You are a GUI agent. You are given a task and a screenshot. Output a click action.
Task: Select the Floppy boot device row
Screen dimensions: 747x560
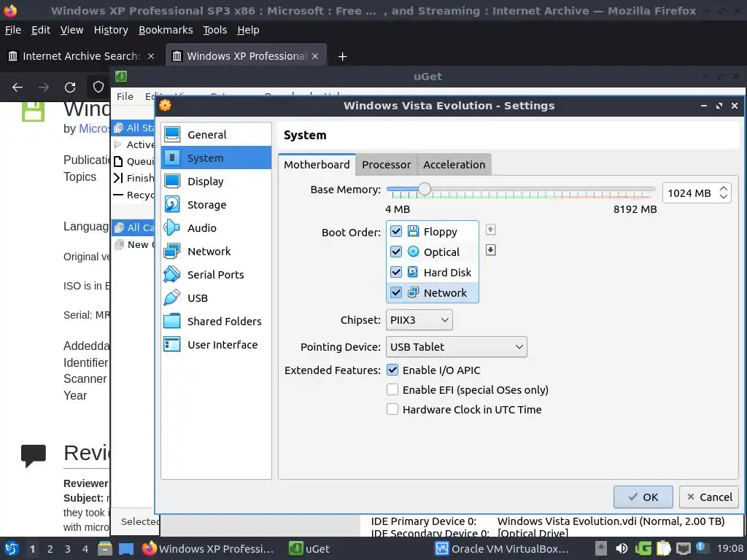(x=432, y=231)
